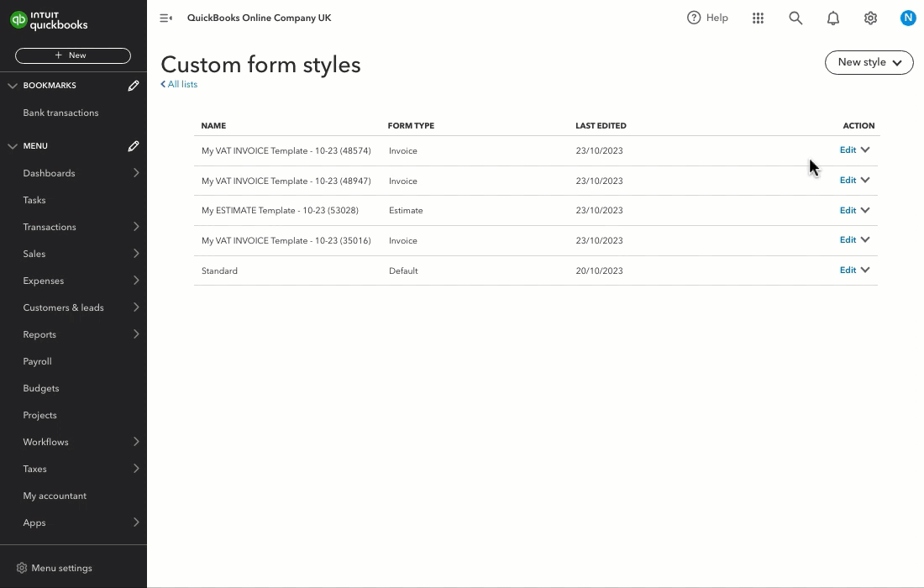
Task: Click 'QuickBooks Online Company UK' company name
Action: coord(260,18)
